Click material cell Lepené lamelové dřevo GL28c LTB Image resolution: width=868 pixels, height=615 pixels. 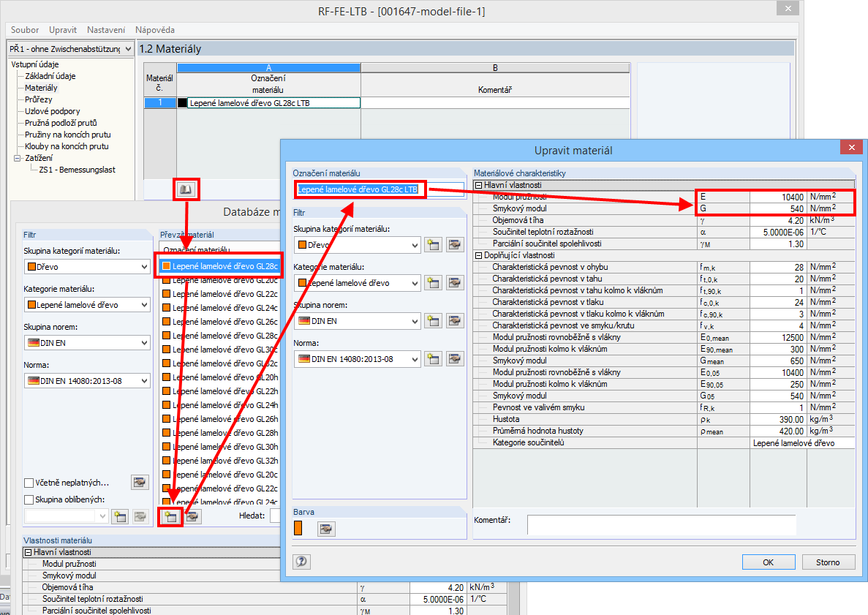[268, 103]
